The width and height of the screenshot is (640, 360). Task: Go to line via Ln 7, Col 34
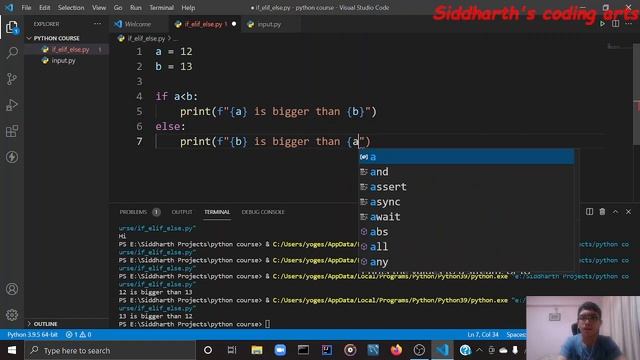click(483, 335)
